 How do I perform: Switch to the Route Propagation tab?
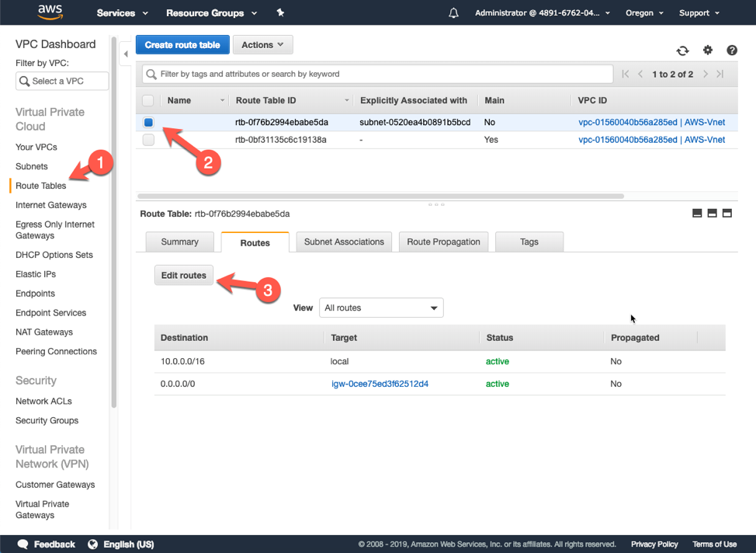443,242
